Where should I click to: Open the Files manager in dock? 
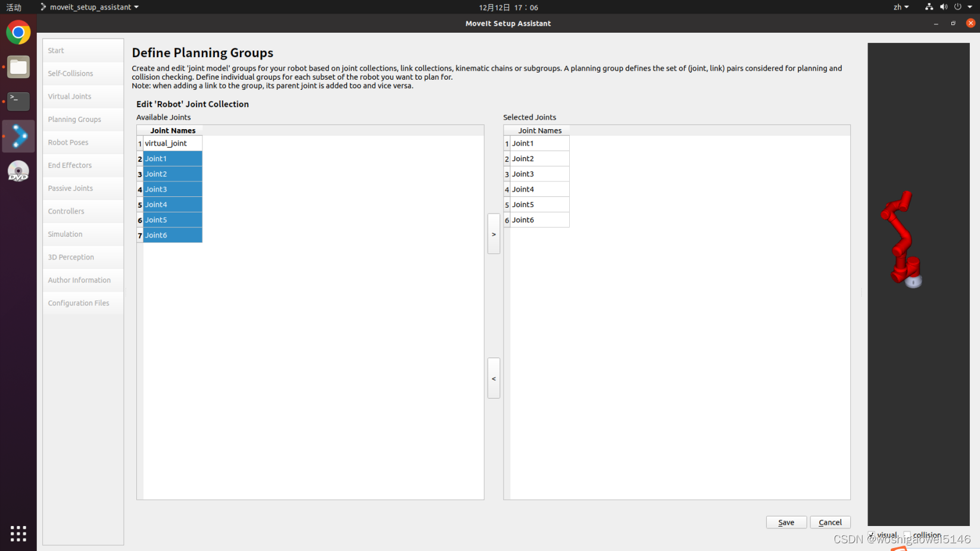(18, 67)
